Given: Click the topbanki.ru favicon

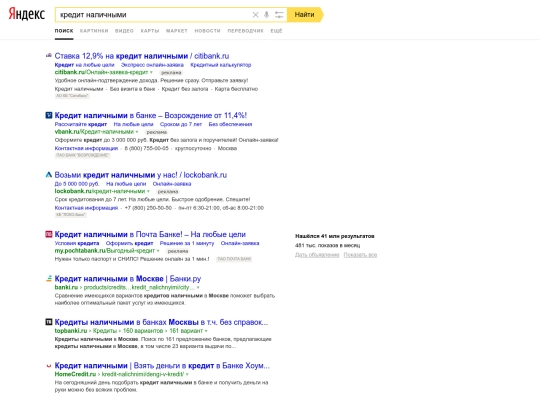Looking at the screenshot, I should tap(49, 322).
